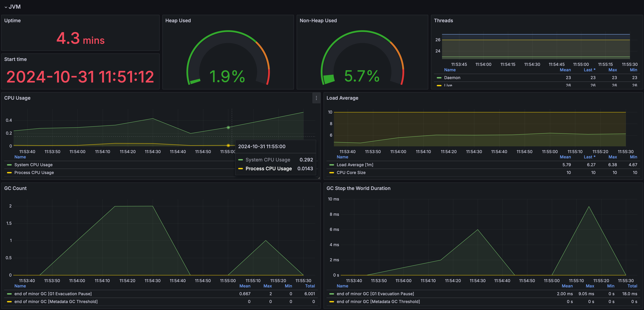Viewport: 644px width, 310px height.
Task: Click the Load Average [1m] legend color marker
Action: click(332, 165)
